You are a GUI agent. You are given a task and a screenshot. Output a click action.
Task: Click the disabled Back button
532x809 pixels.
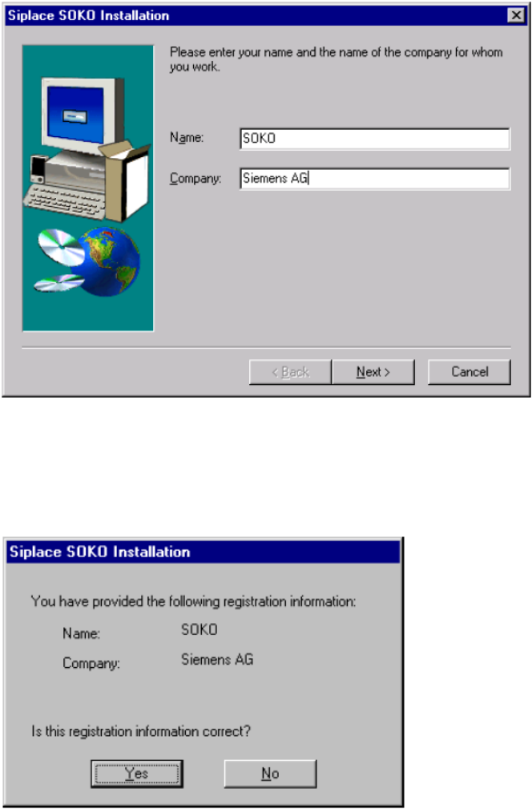[290, 372]
